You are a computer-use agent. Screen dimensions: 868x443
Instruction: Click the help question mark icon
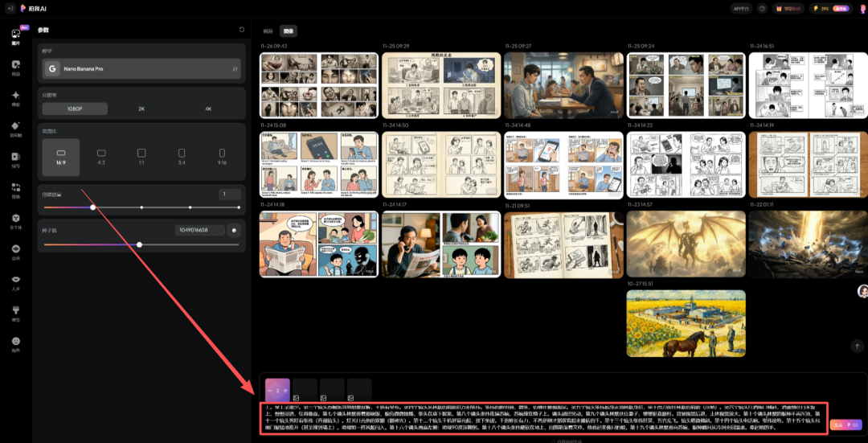coord(762,8)
